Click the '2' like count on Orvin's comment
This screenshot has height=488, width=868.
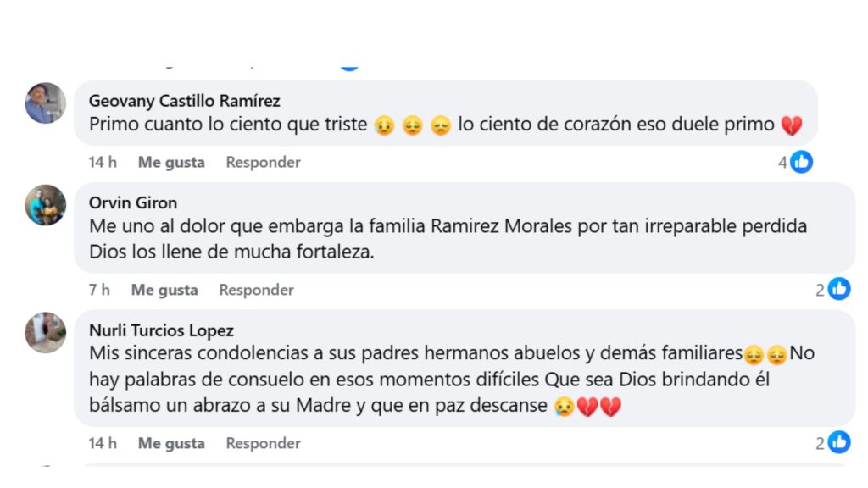[x=819, y=289]
